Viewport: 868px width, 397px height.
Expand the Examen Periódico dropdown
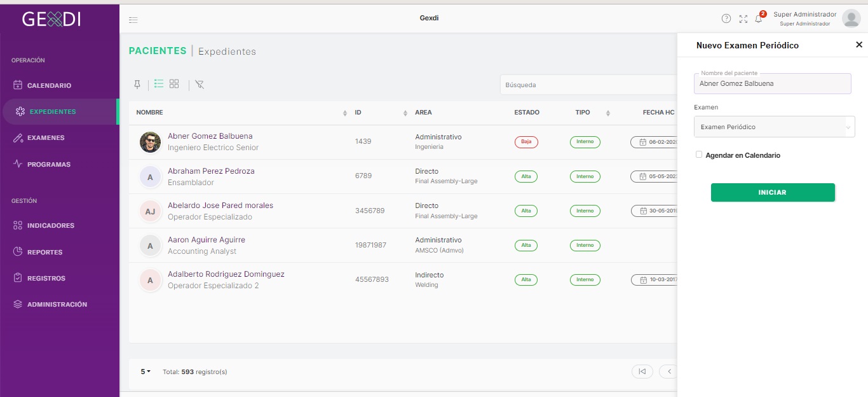[x=775, y=127]
